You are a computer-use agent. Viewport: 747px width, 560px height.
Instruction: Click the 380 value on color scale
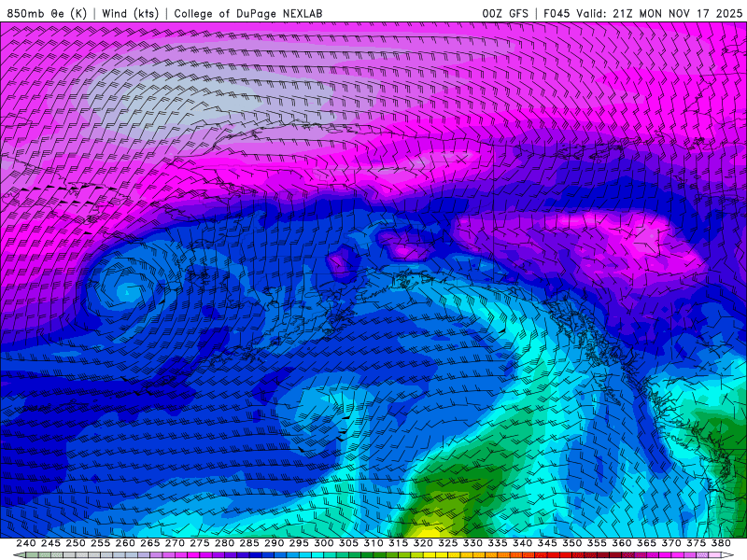[720, 543]
